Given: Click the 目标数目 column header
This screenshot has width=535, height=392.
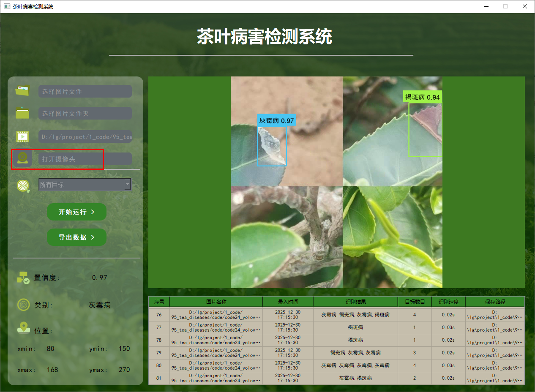Looking at the screenshot, I should tap(415, 302).
